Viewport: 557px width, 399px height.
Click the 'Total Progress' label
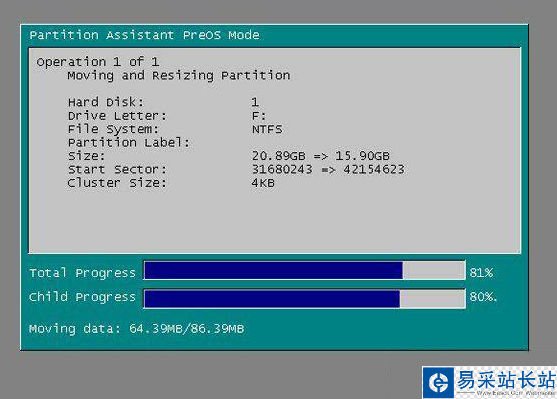coord(82,273)
